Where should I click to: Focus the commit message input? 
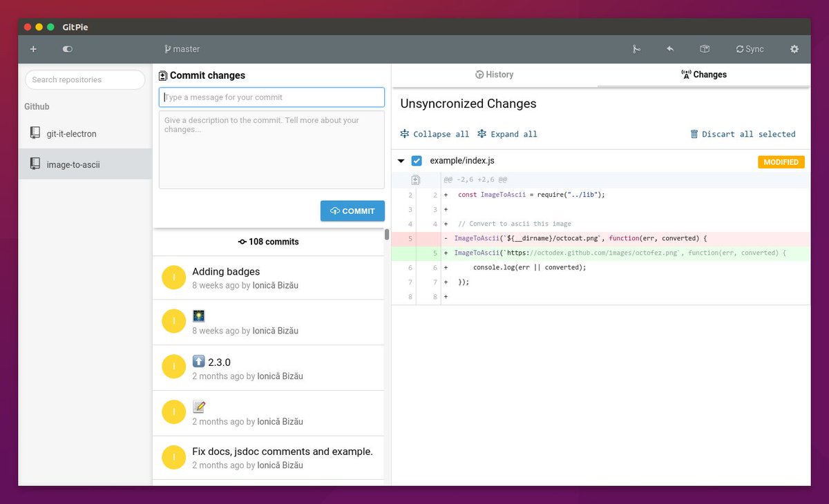coord(271,97)
